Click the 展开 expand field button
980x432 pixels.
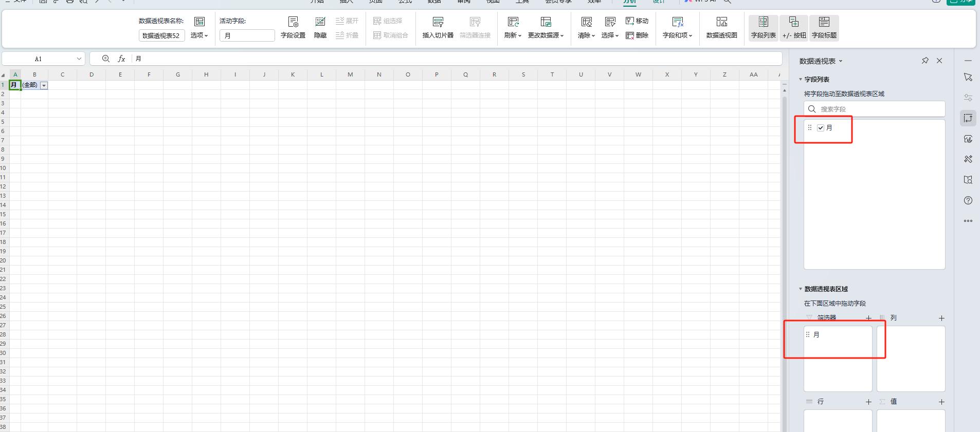[x=347, y=21]
